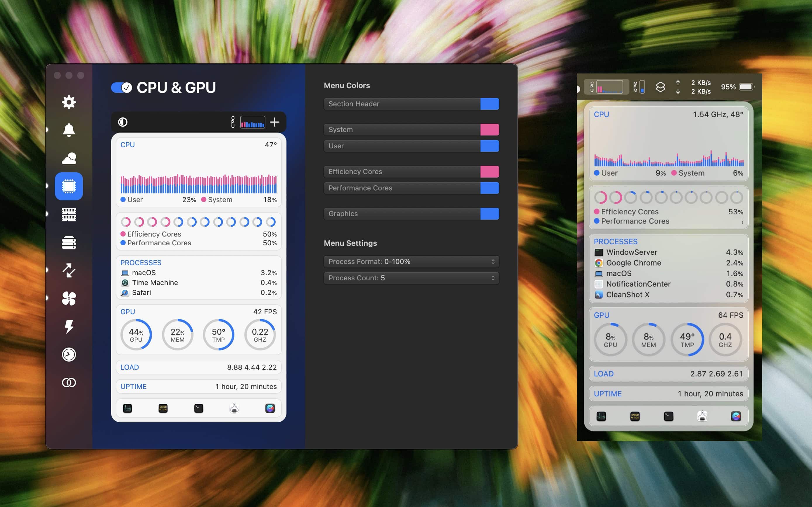Change Efficiency Cores color swatch
The height and width of the screenshot is (507, 812).
click(x=489, y=172)
